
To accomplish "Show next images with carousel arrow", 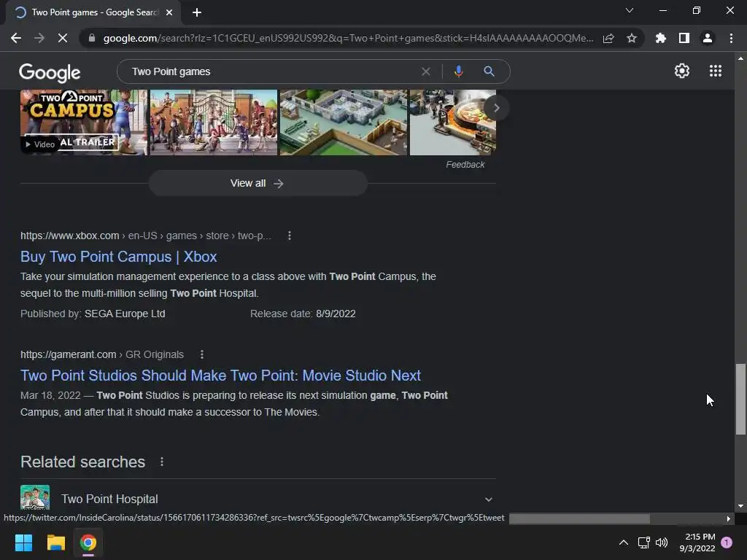I will point(496,108).
